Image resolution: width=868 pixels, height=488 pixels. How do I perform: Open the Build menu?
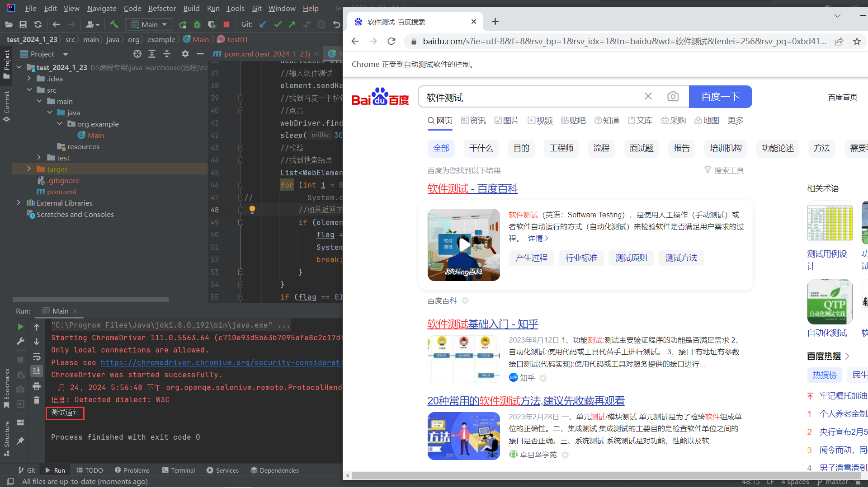(x=191, y=8)
